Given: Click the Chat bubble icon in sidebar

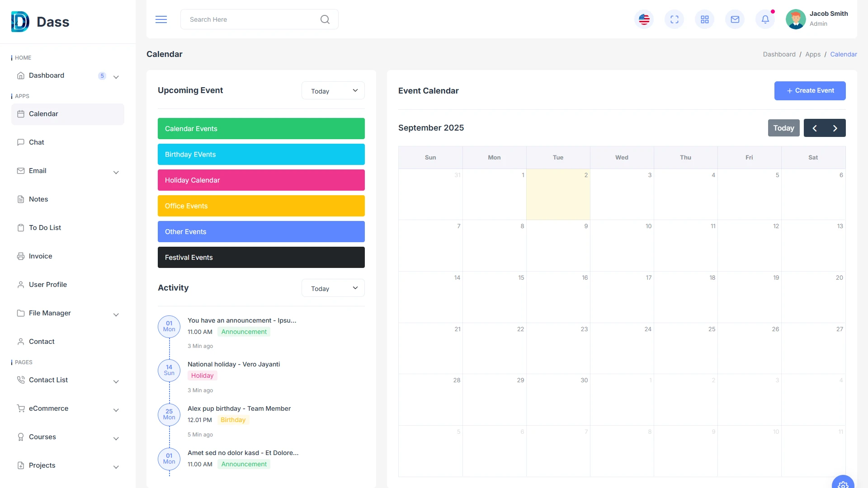Looking at the screenshot, I should point(21,142).
